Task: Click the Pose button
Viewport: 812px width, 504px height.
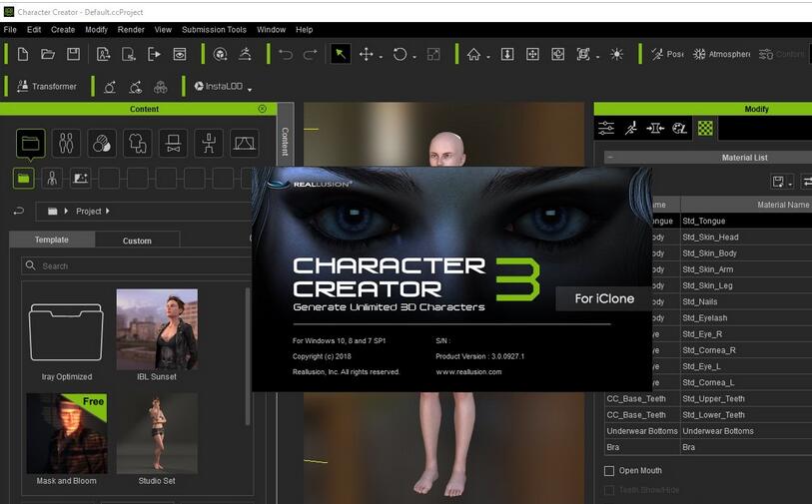Action: point(667,54)
